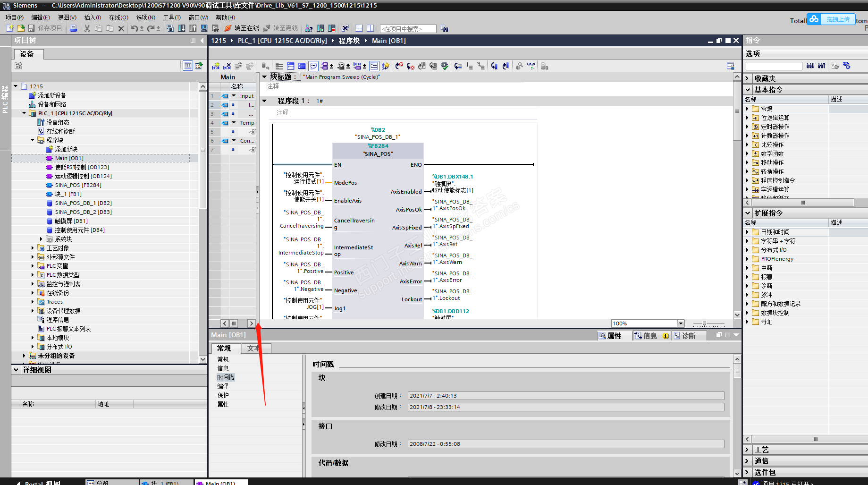Click the monitoring glasses icon in editor toolbar
Screen dimensions: 868x485
coord(531,66)
